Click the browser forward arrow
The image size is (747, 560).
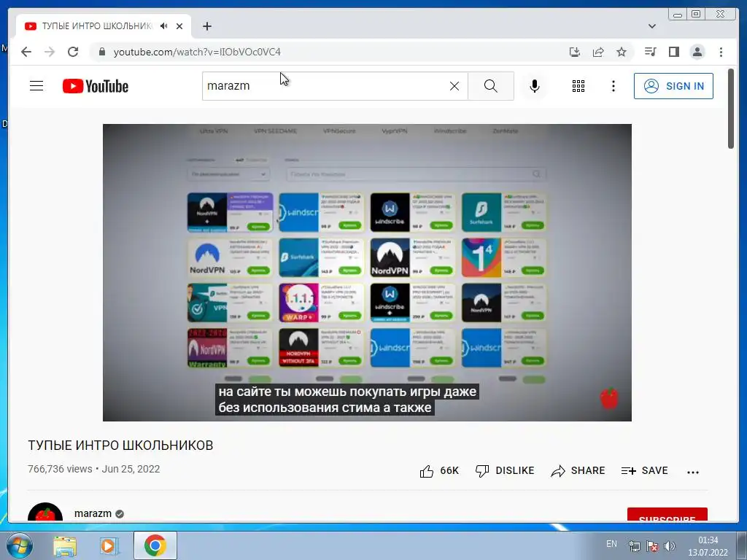(x=50, y=52)
